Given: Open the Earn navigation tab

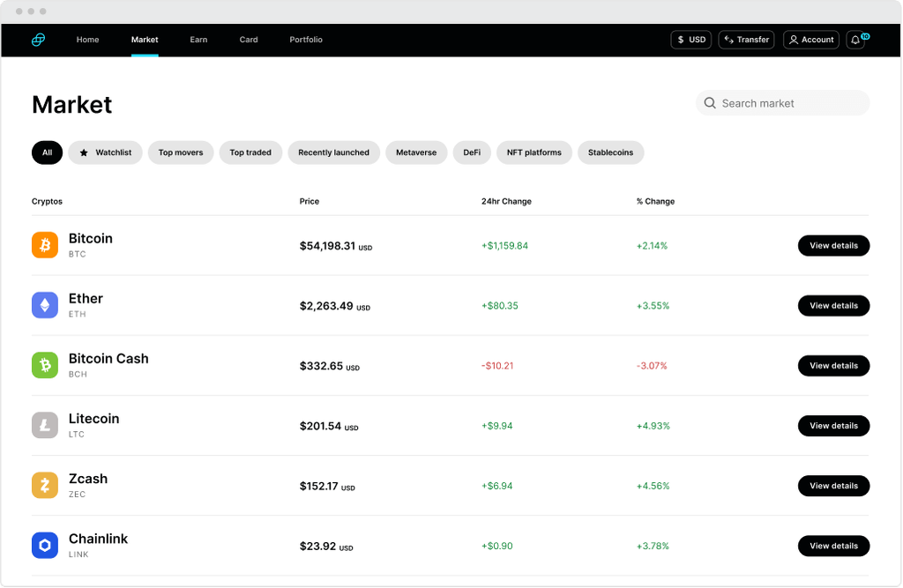Looking at the screenshot, I should pos(198,40).
